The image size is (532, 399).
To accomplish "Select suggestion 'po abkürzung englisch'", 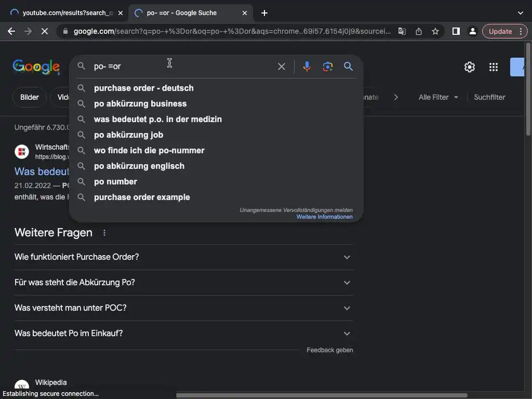I will pyautogui.click(x=216, y=166).
